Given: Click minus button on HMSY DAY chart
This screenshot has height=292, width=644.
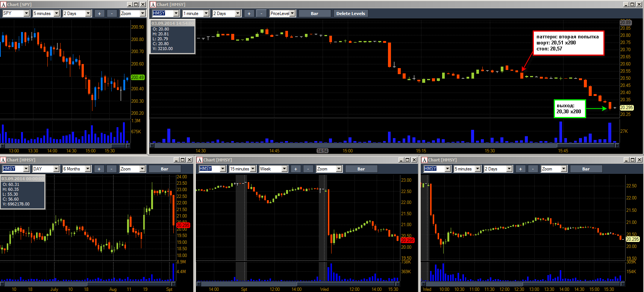Looking at the screenshot, I should (111, 169).
